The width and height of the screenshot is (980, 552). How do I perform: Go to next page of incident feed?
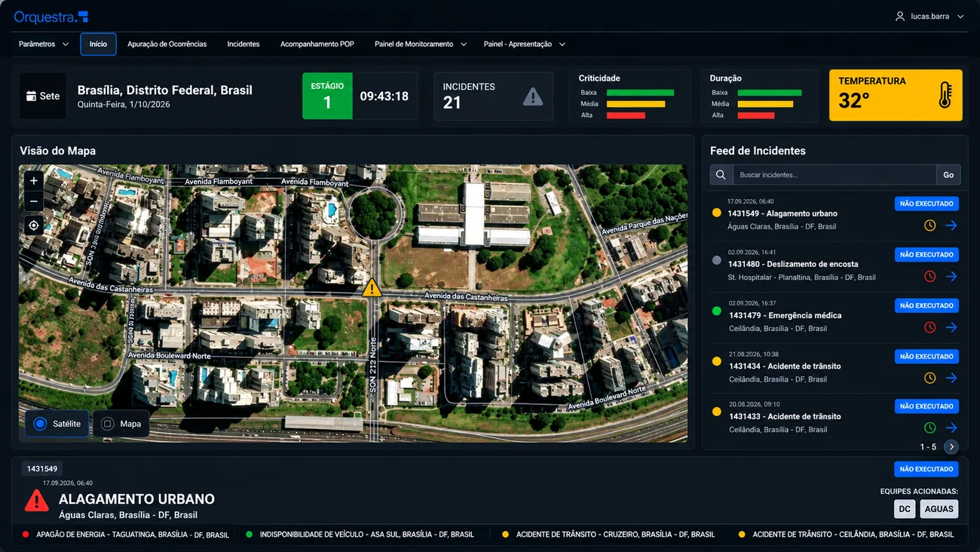point(951,447)
